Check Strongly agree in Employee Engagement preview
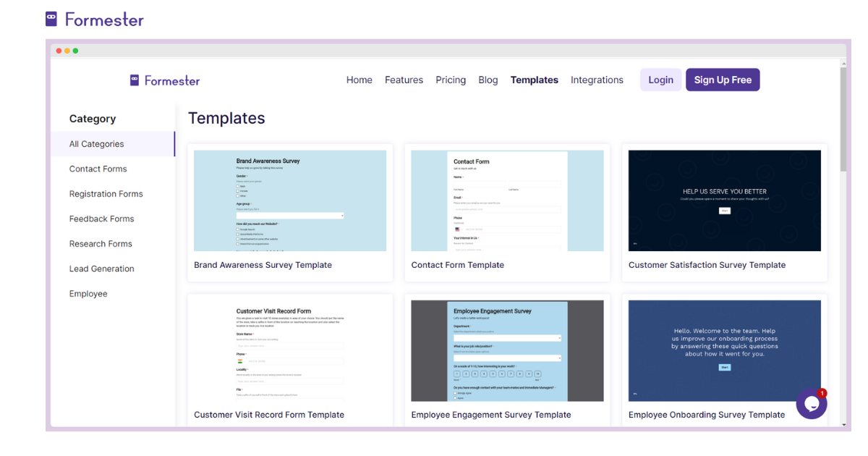Screen dimensions: 868x456 point(455,393)
